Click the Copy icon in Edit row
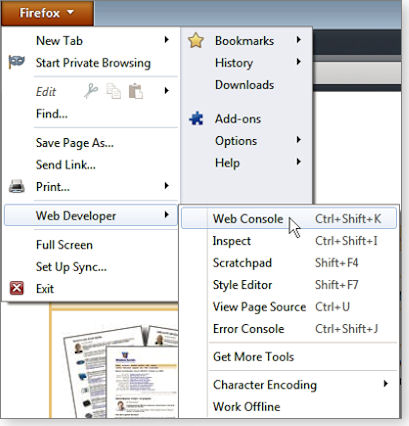The width and height of the screenshot is (409, 426). [113, 91]
